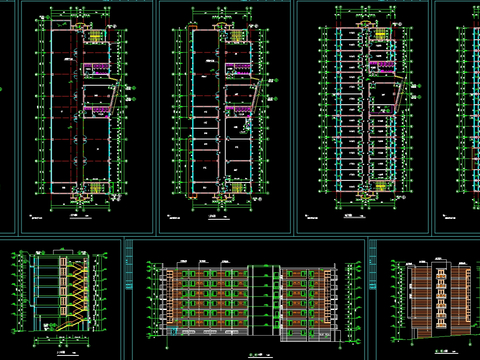This screenshot has height=360, width=480.
Task: Click the drawing title below the first floor plan
Action: tap(74, 216)
